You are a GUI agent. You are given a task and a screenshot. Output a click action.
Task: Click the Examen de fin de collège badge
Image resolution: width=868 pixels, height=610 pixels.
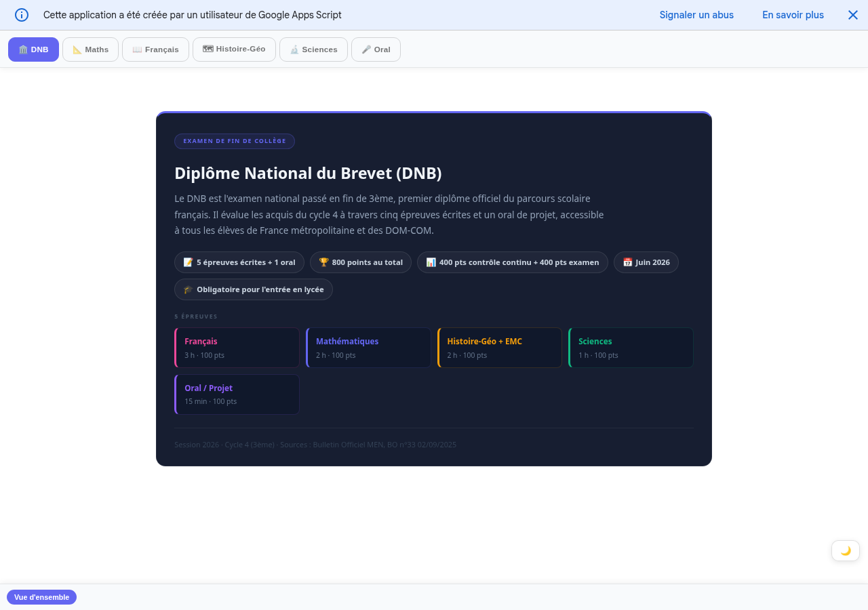pyautogui.click(x=235, y=141)
